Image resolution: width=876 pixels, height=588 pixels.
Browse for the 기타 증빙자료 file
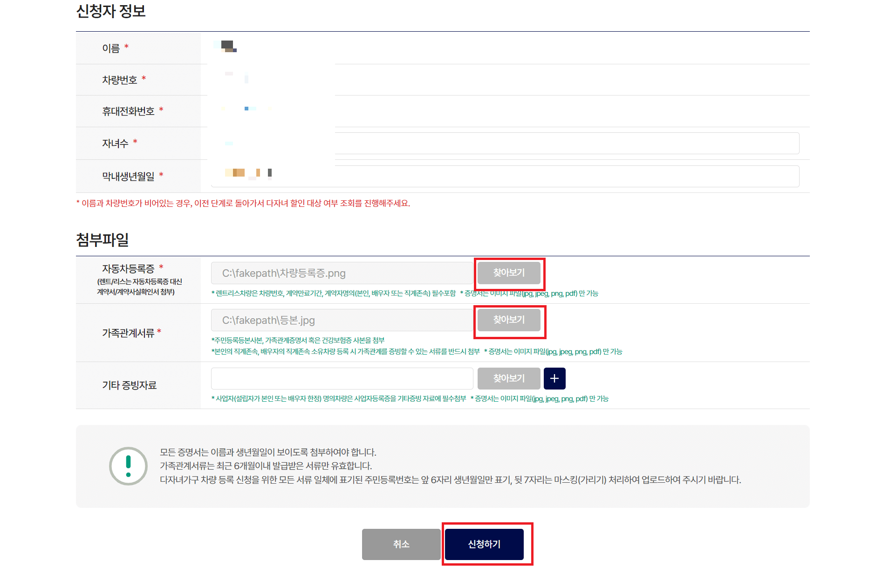click(x=509, y=378)
